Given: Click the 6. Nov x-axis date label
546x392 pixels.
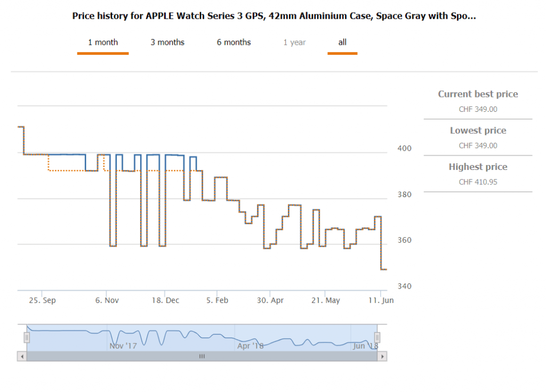Looking at the screenshot, I should (107, 300).
